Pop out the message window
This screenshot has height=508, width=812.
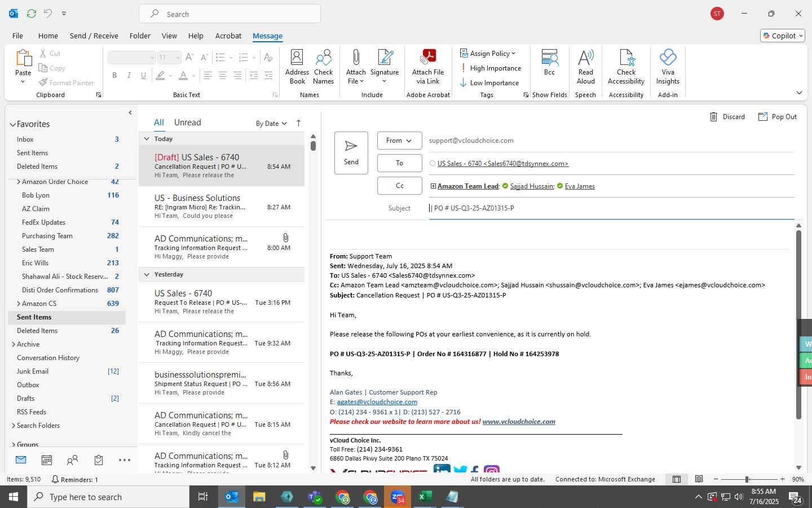(x=778, y=117)
